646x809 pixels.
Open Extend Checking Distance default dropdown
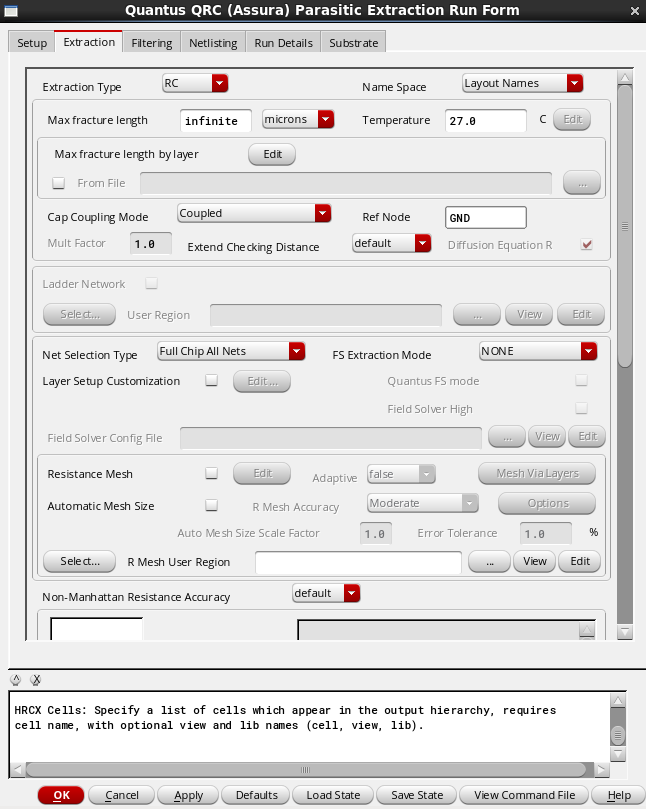(x=392, y=243)
